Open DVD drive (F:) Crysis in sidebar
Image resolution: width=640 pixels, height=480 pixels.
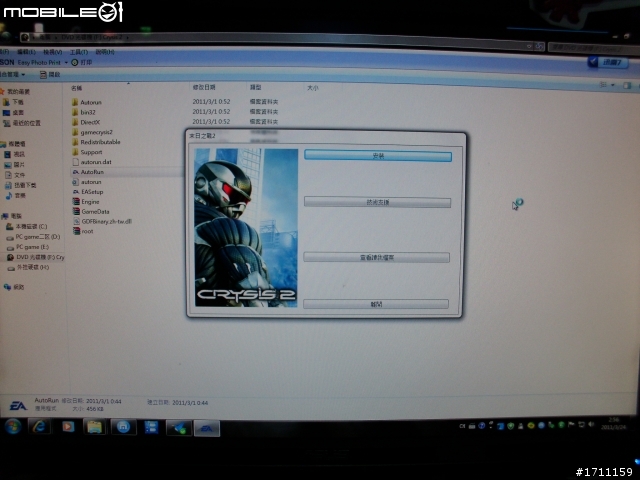(36, 258)
